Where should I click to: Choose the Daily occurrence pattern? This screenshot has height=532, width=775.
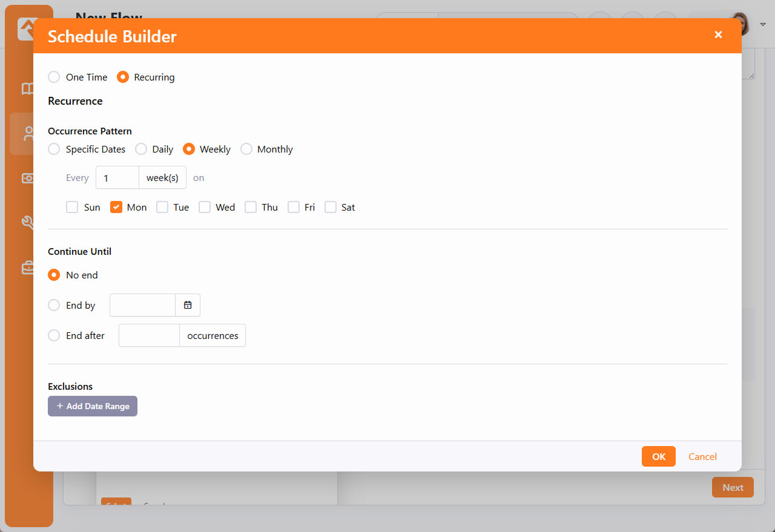[141, 149]
